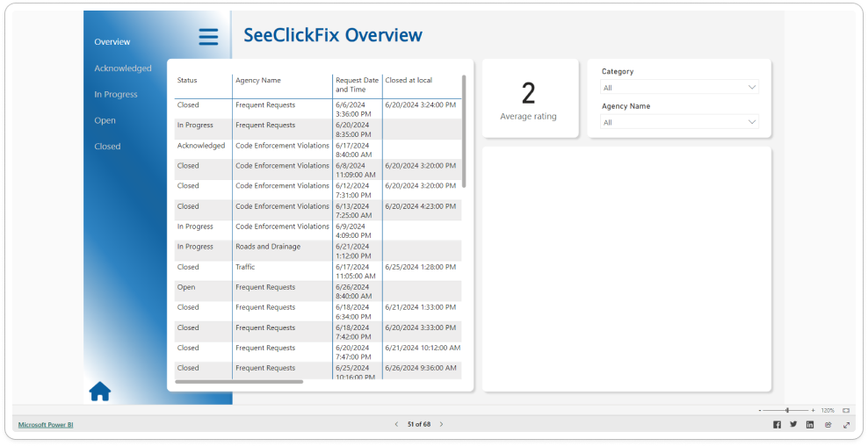Screen dimensions: 868x446
Task: Click the 6/20/2024 3:33:00 PM cell
Action: (421, 327)
